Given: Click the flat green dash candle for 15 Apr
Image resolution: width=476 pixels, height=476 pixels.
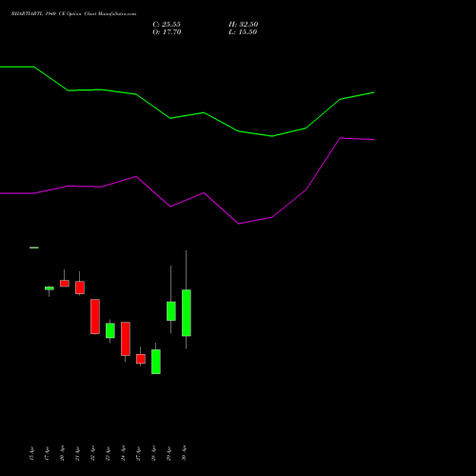Looking at the screenshot, I should (34, 248).
